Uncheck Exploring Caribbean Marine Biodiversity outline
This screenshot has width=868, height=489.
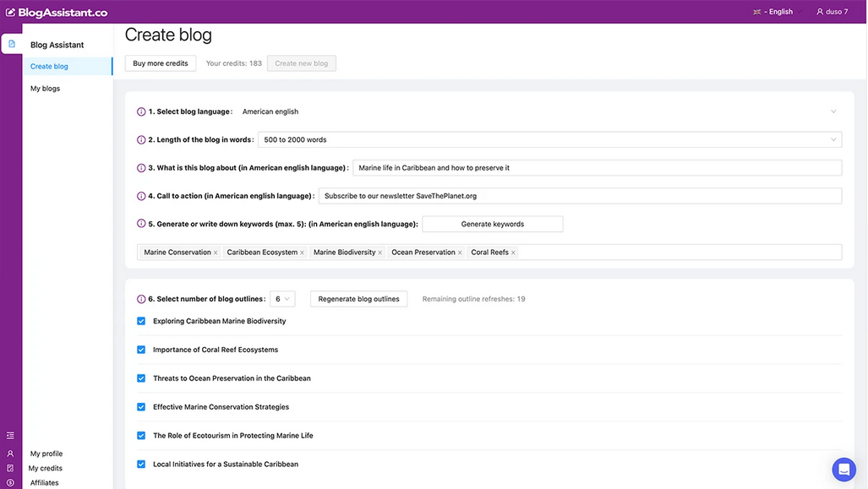click(141, 321)
